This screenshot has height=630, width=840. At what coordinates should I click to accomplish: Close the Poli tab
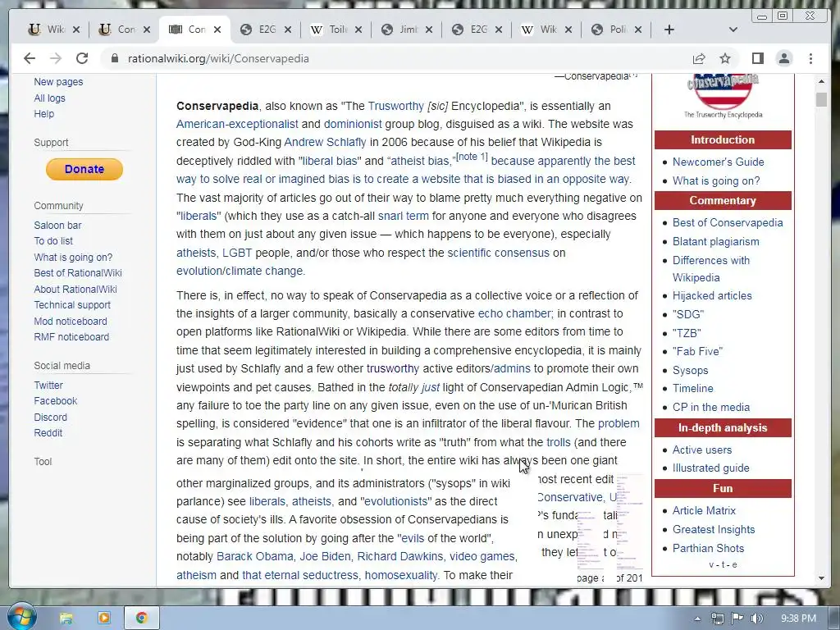[x=638, y=30]
